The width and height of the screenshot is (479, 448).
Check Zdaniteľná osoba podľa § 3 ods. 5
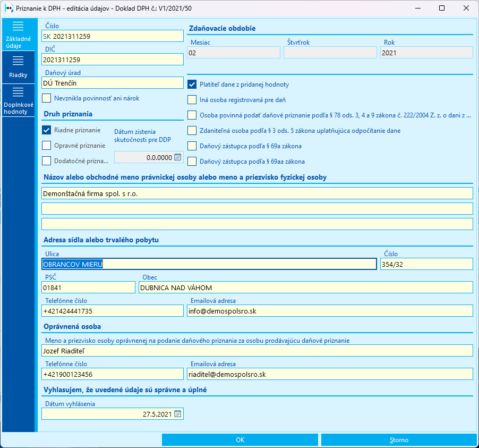(x=192, y=131)
